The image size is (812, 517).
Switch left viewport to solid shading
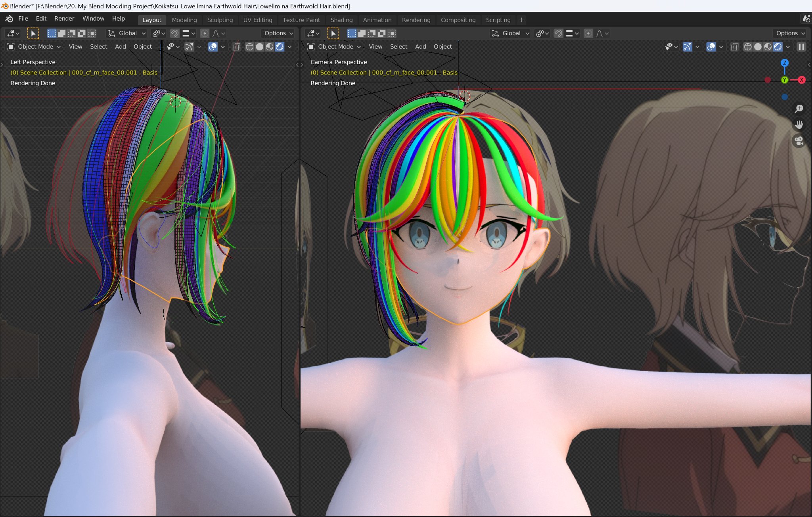click(x=259, y=47)
